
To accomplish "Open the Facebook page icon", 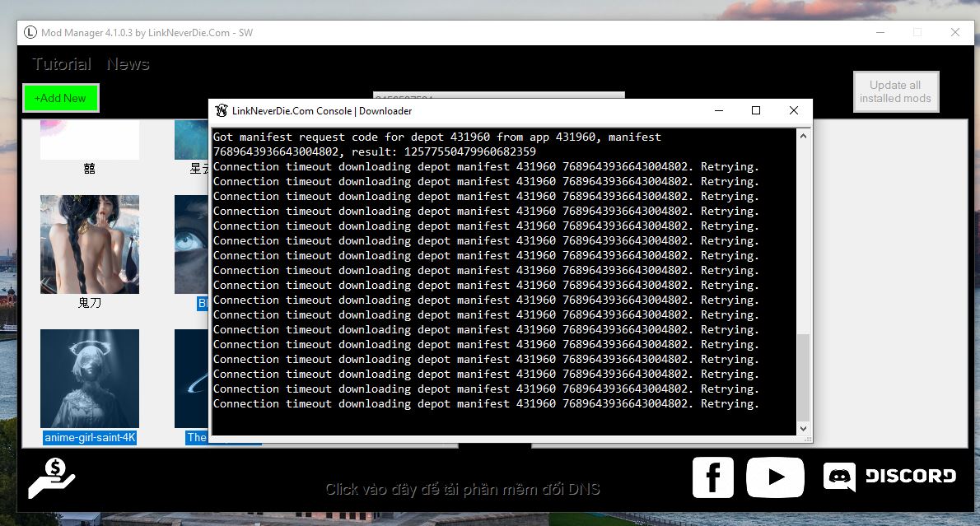I will tap(712, 477).
